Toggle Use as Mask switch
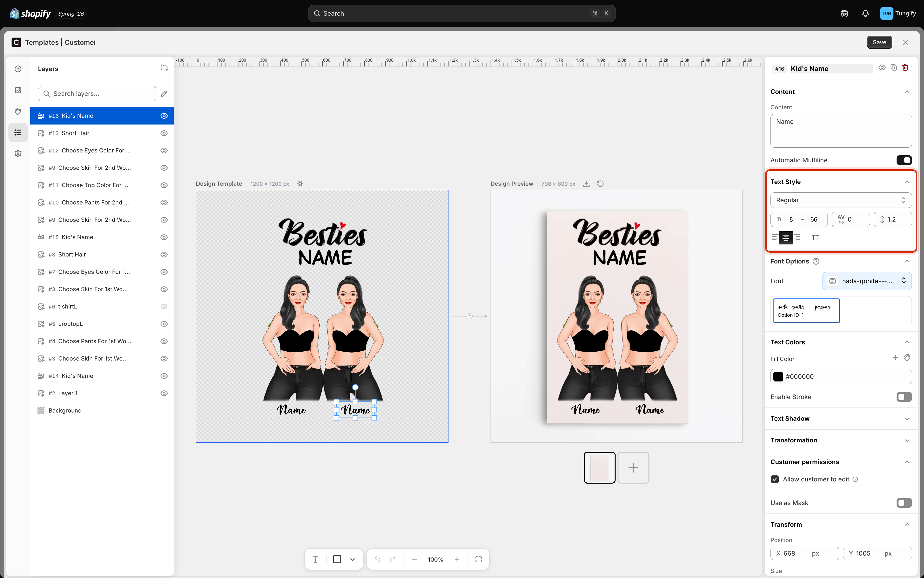 tap(904, 503)
